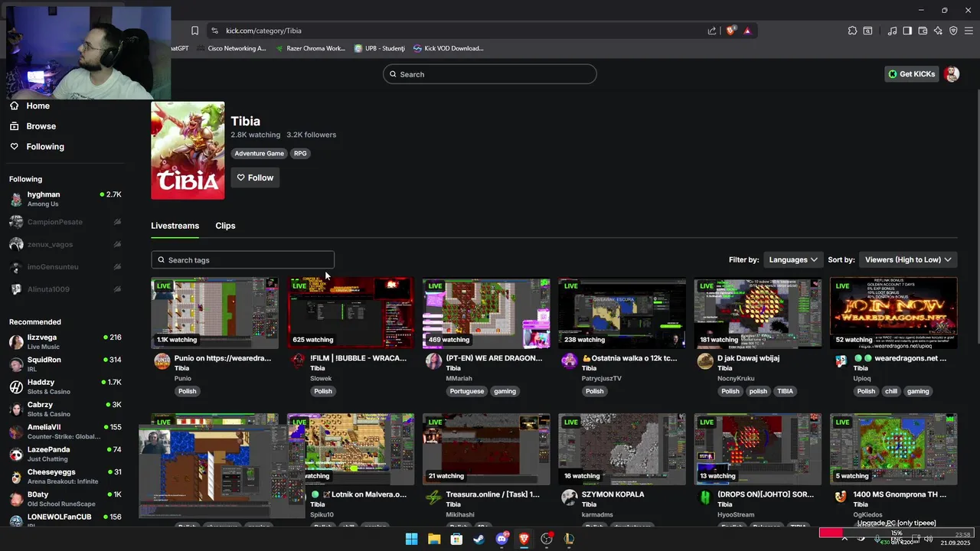Open Windows Start menu
Image resolution: width=980 pixels, height=551 pixels.
pyautogui.click(x=411, y=539)
